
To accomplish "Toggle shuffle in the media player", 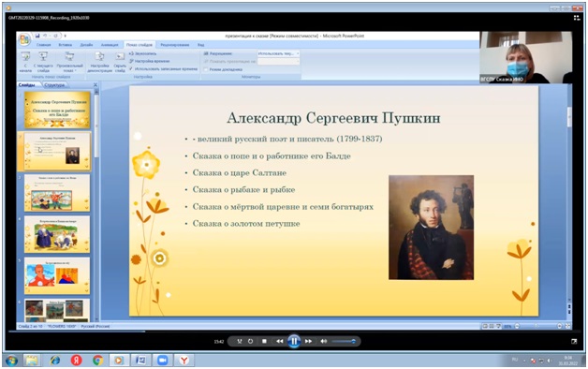I will click(x=240, y=341).
